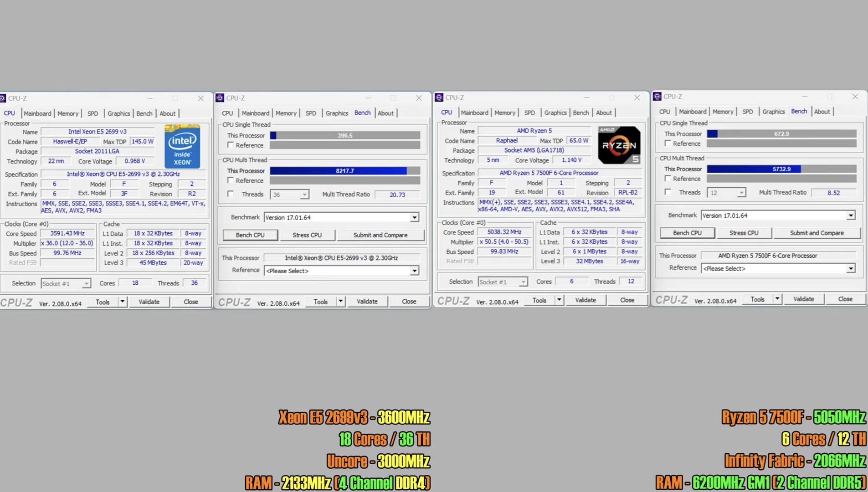The image size is (868, 492).
Task: Click the Intel Inside Xeon logo
Action: pyautogui.click(x=182, y=146)
